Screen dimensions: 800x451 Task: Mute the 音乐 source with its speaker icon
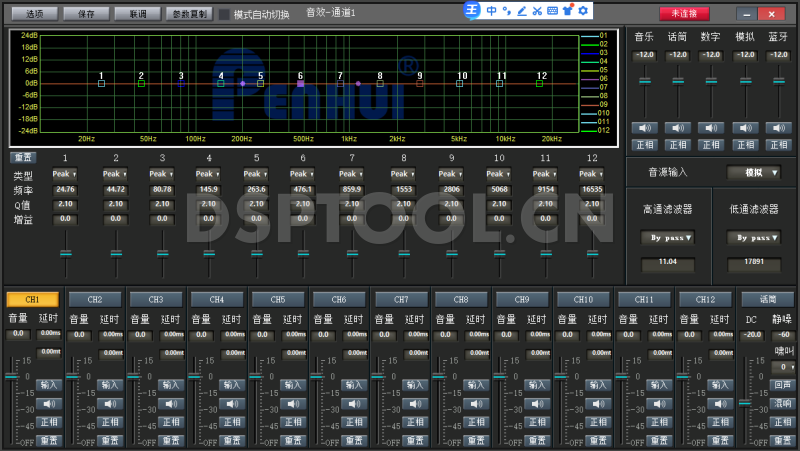pos(644,127)
